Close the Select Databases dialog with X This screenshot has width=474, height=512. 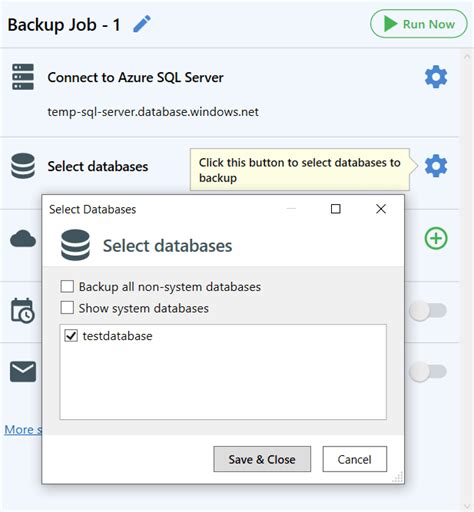[x=381, y=209]
